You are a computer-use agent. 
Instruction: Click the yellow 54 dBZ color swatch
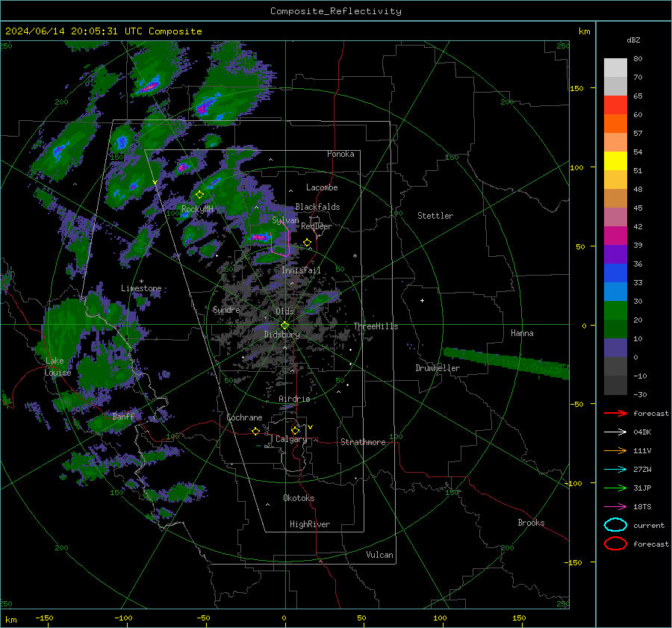(615, 161)
